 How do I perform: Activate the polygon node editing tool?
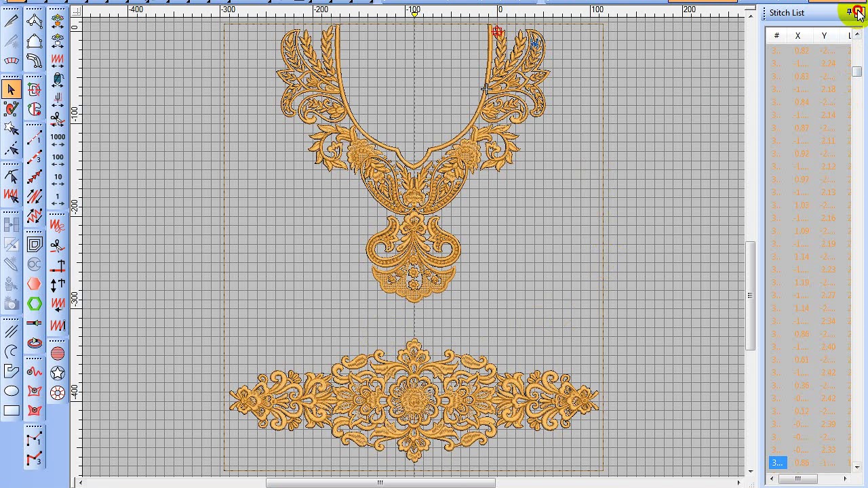(35, 21)
